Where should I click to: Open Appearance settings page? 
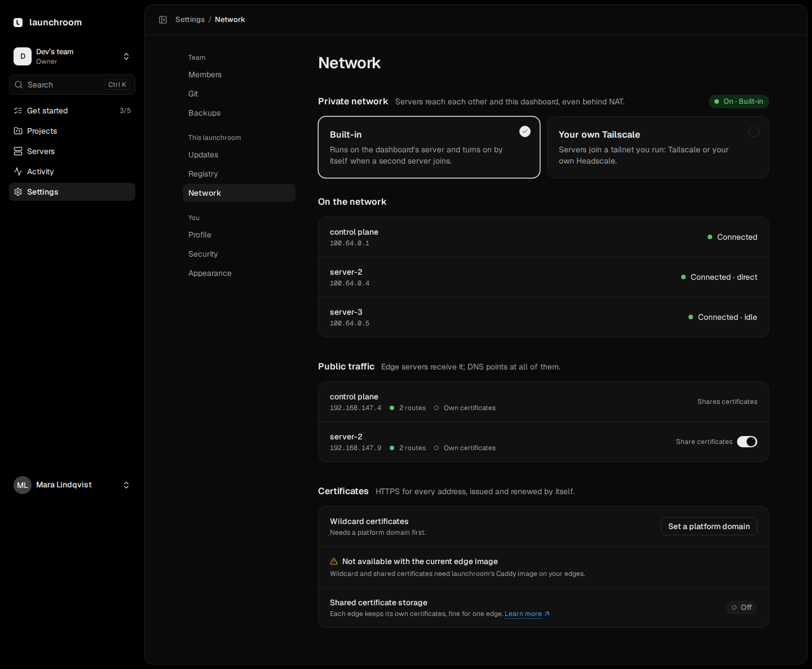click(239, 273)
